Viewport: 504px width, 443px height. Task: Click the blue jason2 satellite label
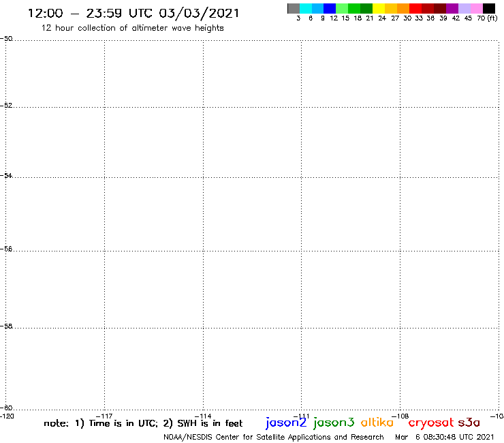click(286, 423)
